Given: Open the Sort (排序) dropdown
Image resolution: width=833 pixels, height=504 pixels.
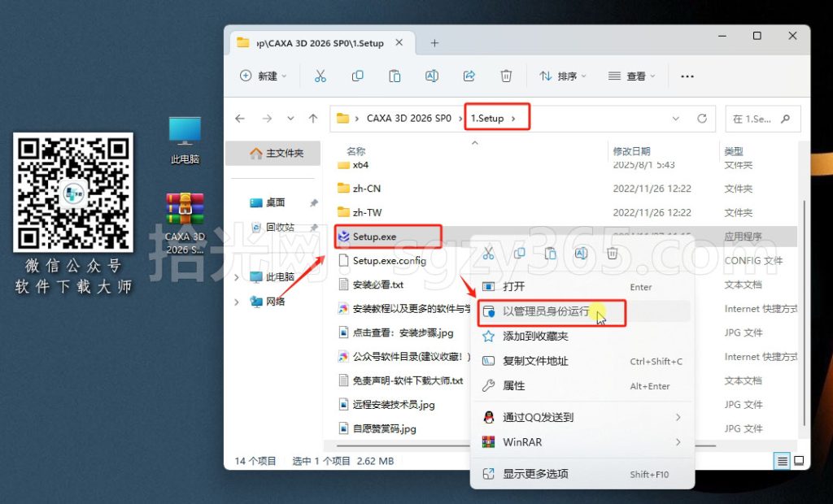Looking at the screenshot, I should [563, 76].
